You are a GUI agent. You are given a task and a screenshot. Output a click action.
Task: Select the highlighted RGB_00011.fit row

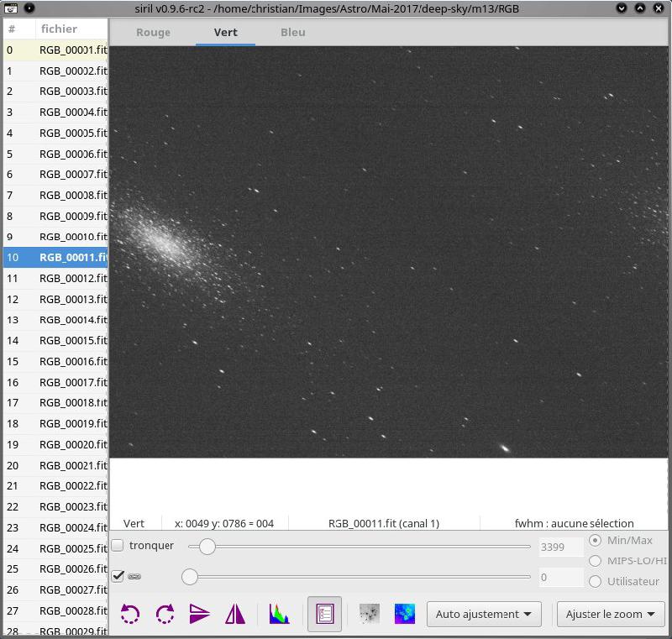[x=55, y=258]
